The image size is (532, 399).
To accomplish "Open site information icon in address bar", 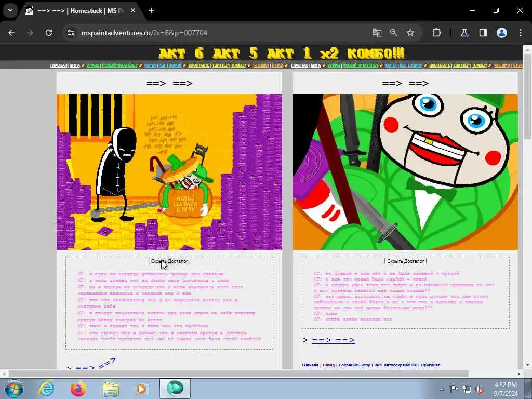I will [71, 33].
